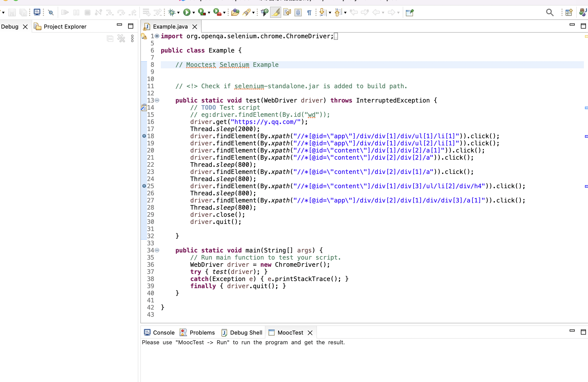
Task: Open the Previous Annotation dropdown arrow
Action: [x=345, y=12]
